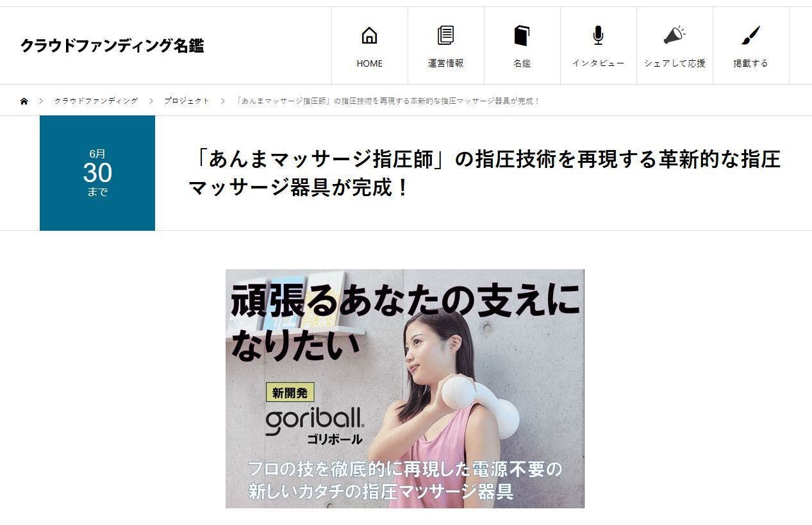Open the クラウドファンディング breadcrumb link
Screen dimensions: 812x525
coord(96,101)
